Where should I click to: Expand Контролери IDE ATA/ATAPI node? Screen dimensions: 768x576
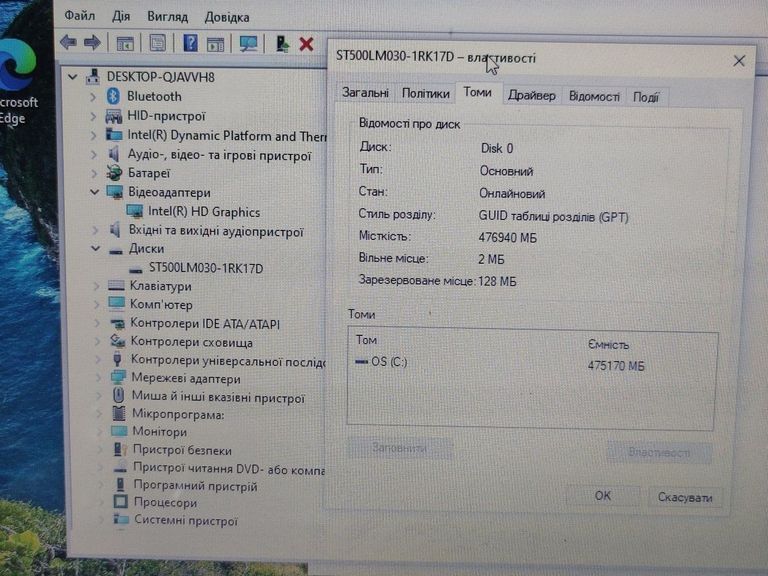coord(97,323)
